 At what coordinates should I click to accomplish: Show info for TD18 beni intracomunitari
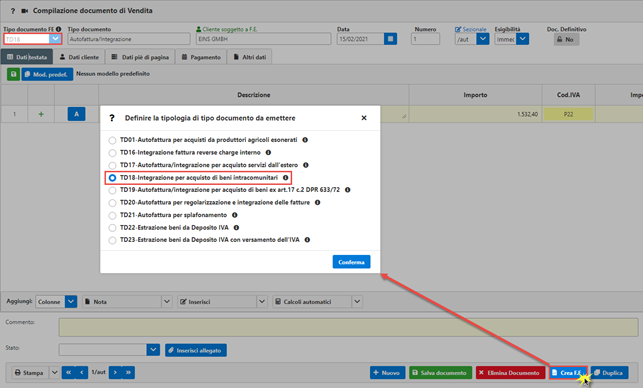285,178
